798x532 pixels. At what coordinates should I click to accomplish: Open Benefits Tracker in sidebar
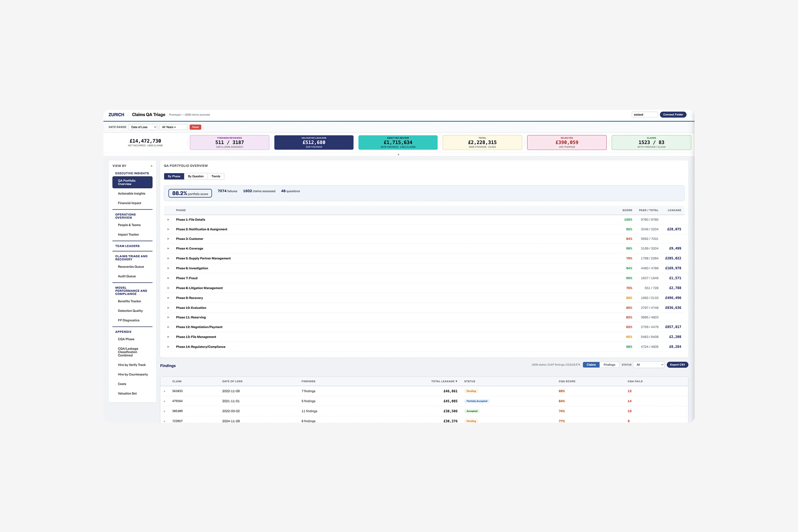(x=130, y=301)
